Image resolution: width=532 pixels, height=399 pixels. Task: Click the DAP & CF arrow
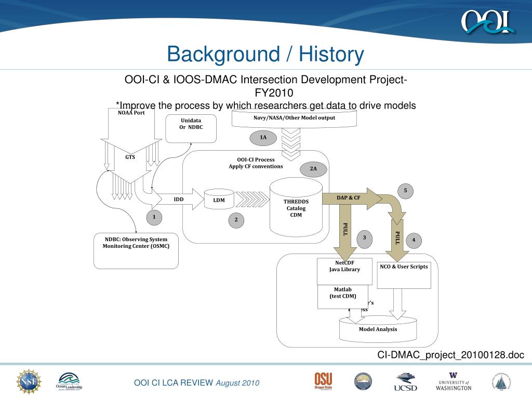(352, 198)
